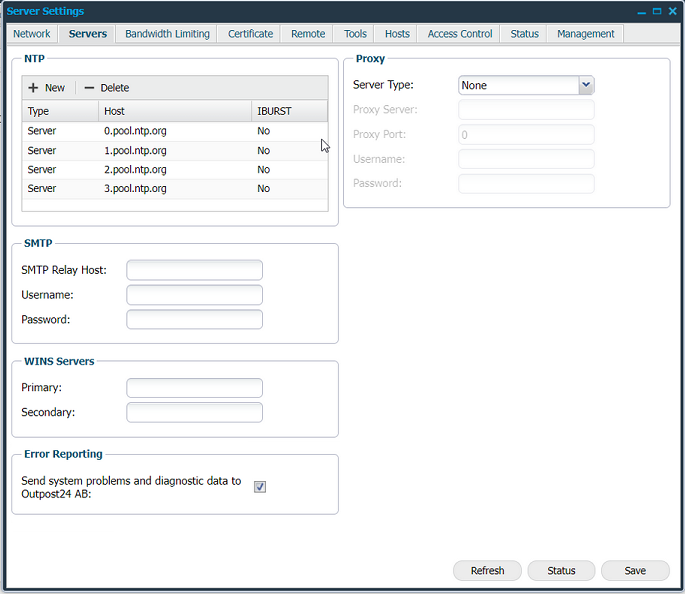Select the Access Control tab
685x594 pixels.
point(460,34)
